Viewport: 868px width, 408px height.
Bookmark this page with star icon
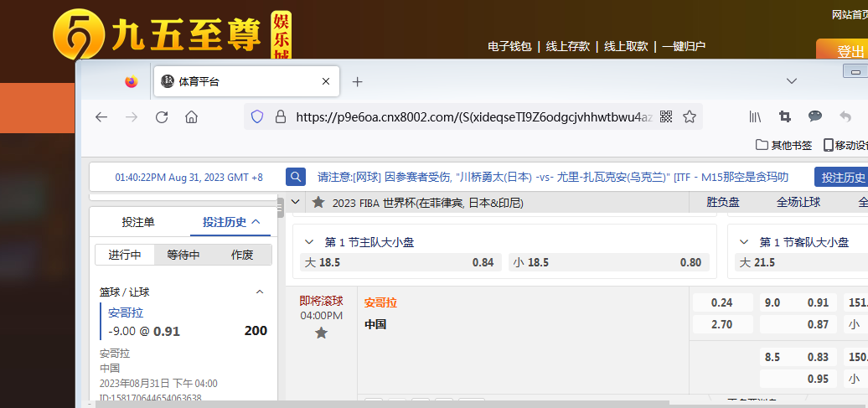[x=690, y=116]
